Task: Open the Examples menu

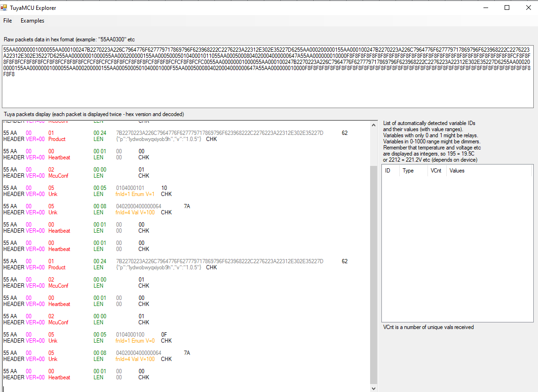Action: tap(32, 21)
